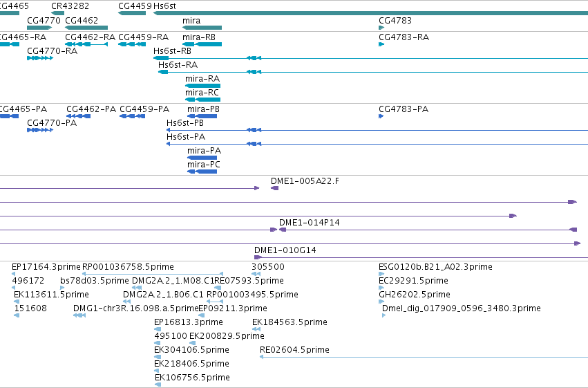The width and height of the screenshot is (588, 388).
Task: Select the 151608 feature label
Action: 30,308
